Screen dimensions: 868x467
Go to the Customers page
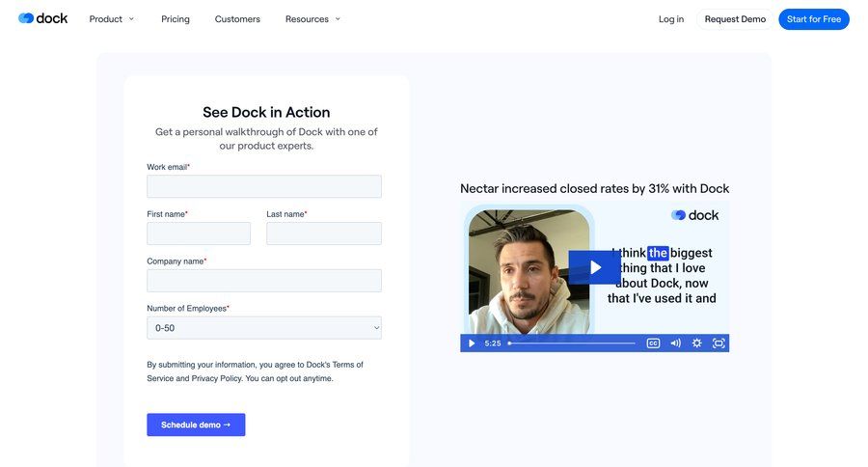237,19
